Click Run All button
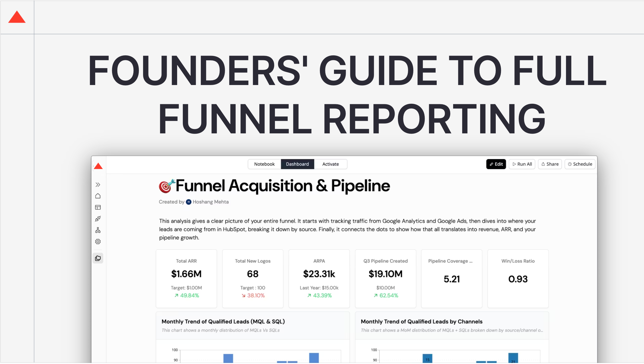644x364 pixels. pos(522,164)
